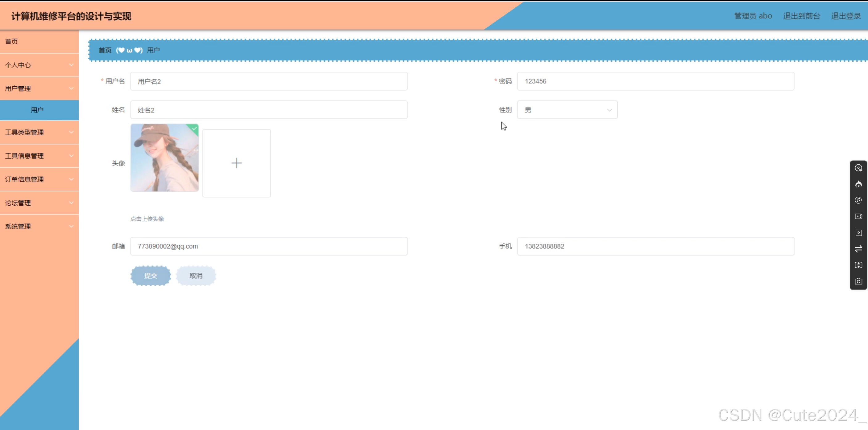Viewport: 868px width, 430px height.
Task: Click the flame burn-disc icon
Action: click(x=858, y=184)
